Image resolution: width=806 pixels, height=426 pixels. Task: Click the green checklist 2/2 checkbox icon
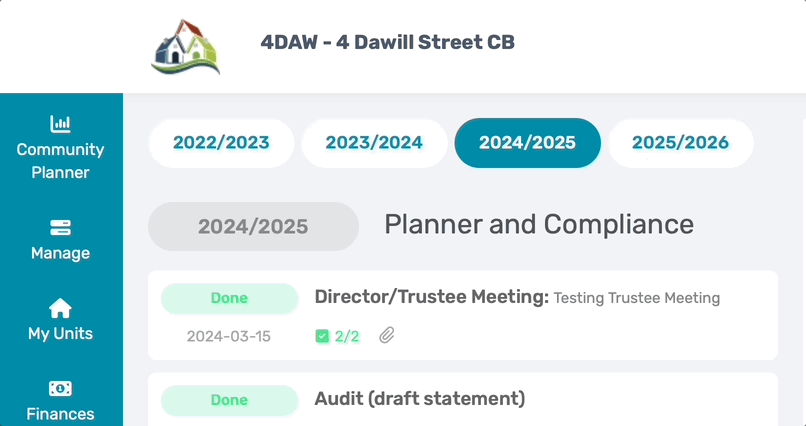322,337
